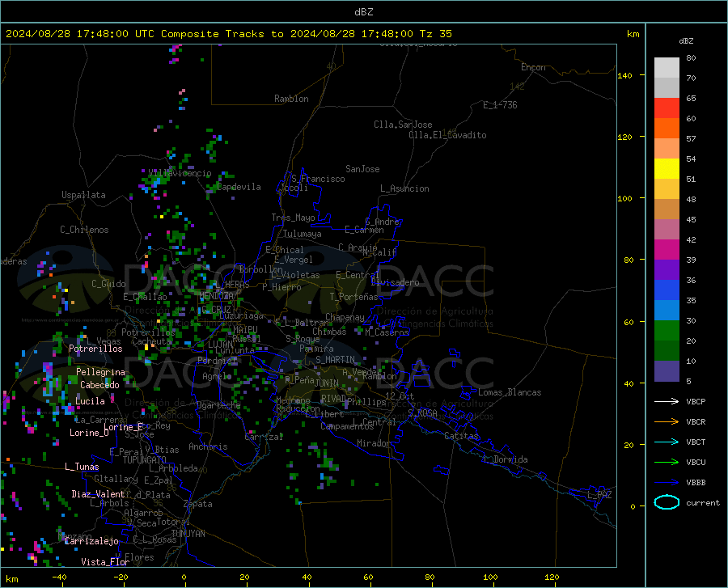Click the S_Francisco map label
Screen dimensions: 728x588
point(318,179)
